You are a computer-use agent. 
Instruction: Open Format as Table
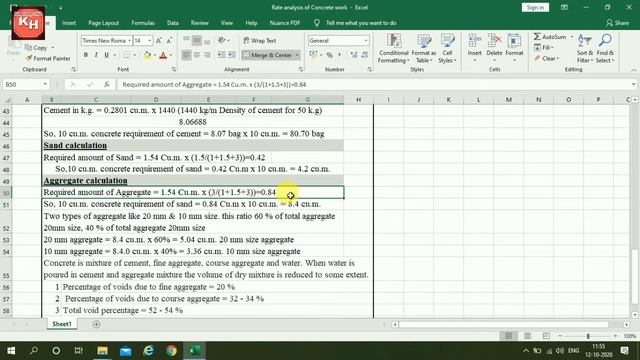(423, 49)
